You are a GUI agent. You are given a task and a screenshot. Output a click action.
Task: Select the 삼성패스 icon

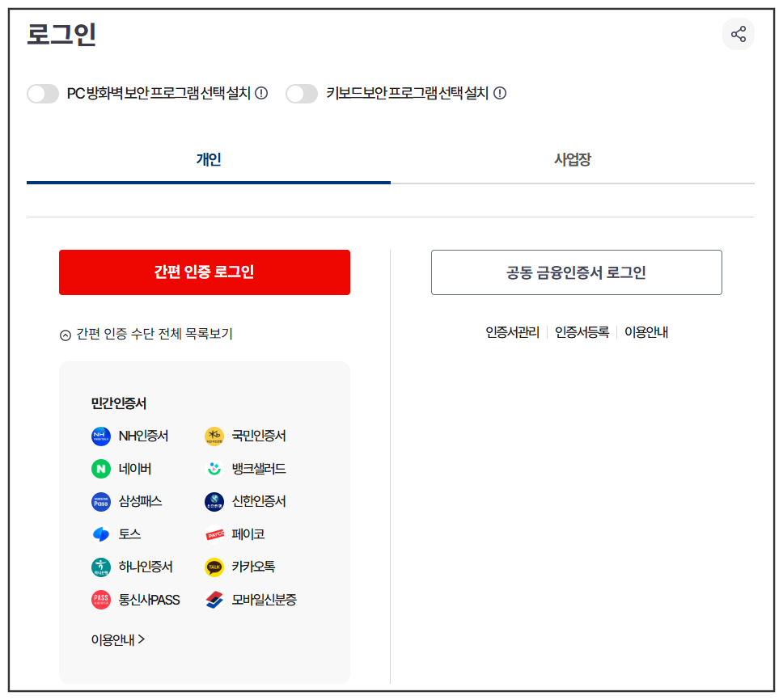[101, 502]
